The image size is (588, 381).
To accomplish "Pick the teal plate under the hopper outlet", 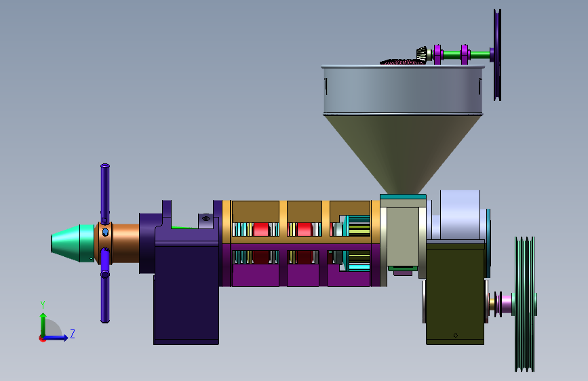I will click(403, 197).
